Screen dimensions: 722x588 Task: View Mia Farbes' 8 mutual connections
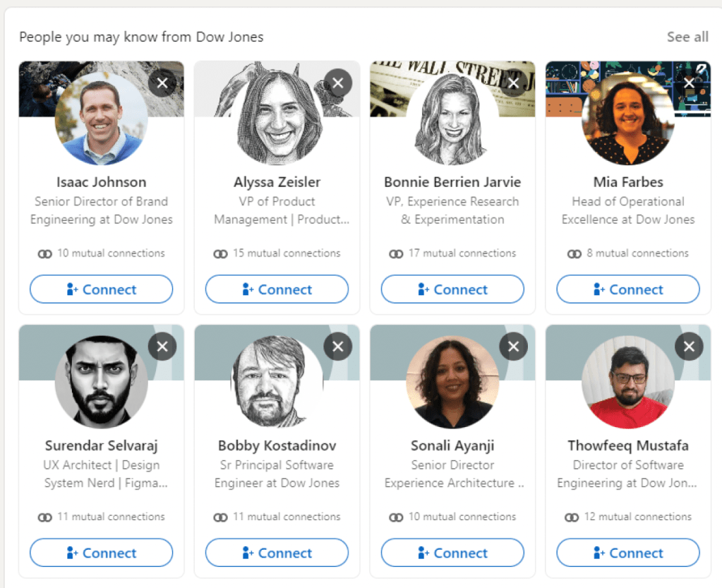[x=628, y=253]
